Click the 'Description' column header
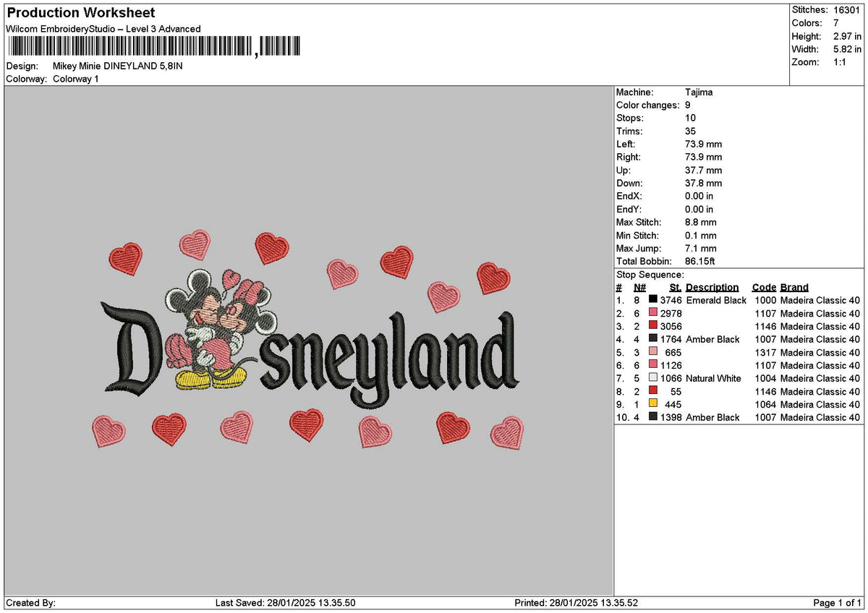Image resolution: width=868 pixels, height=613 pixels. tap(712, 287)
